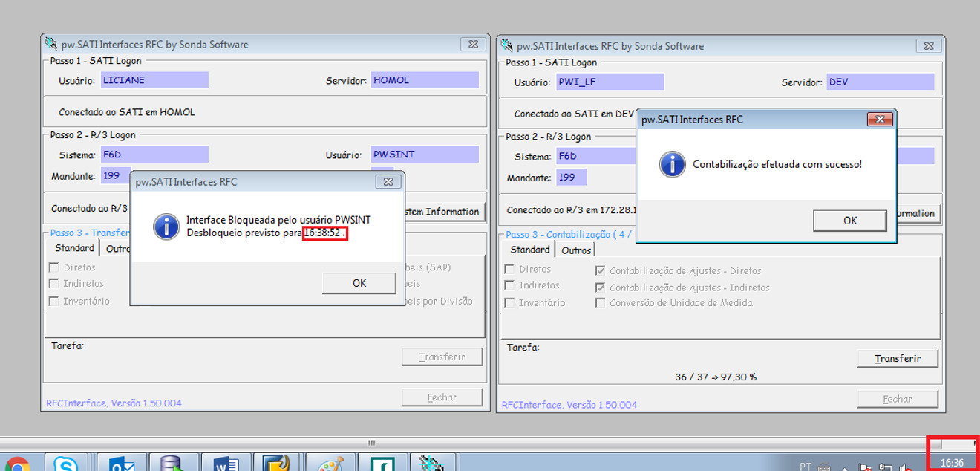The width and height of the screenshot is (980, 471).
Task: Select the Standard tab in the right window
Action: click(x=529, y=250)
